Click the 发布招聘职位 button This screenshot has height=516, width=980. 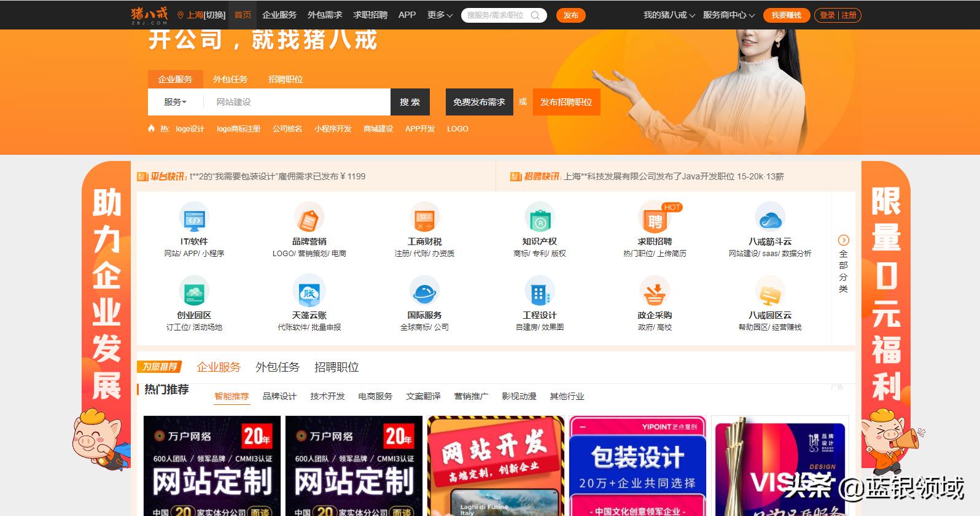[566, 102]
